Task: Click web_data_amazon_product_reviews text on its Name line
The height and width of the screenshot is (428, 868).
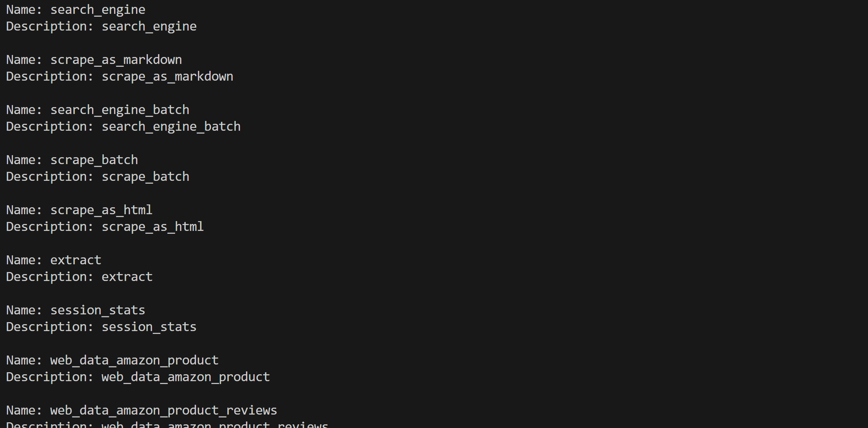Action: (x=164, y=410)
